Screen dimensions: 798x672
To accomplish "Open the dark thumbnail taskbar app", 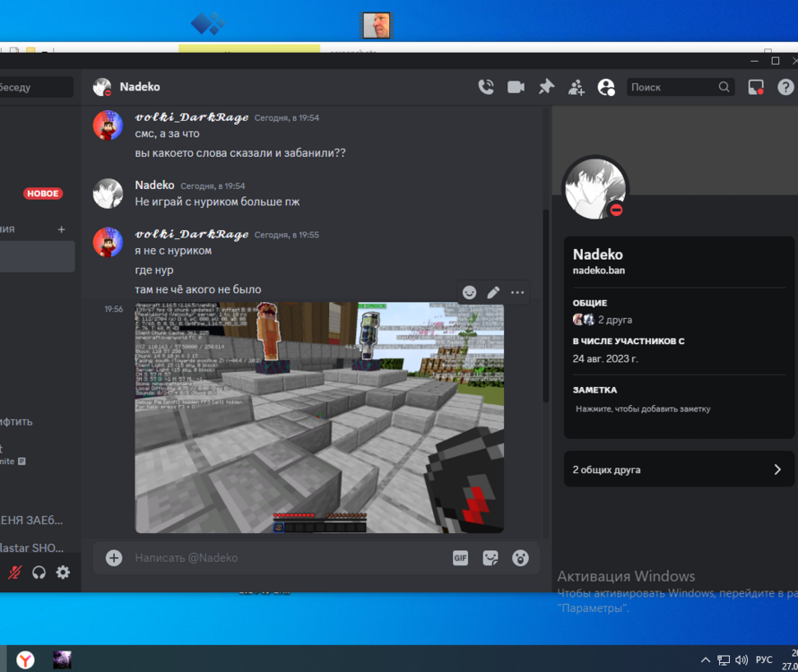I will point(62,659).
